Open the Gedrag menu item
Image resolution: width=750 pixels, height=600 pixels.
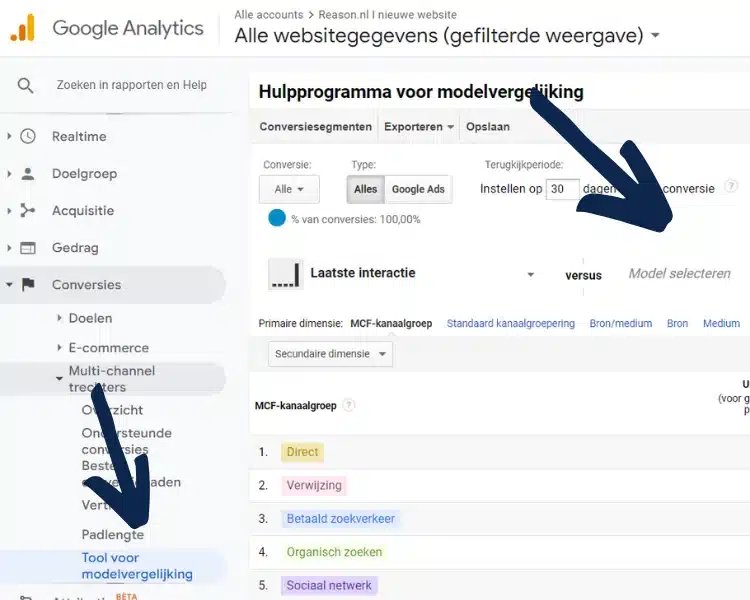tap(76, 248)
